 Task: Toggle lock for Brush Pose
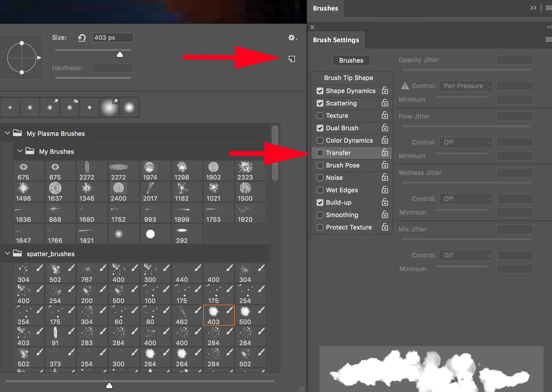385,165
